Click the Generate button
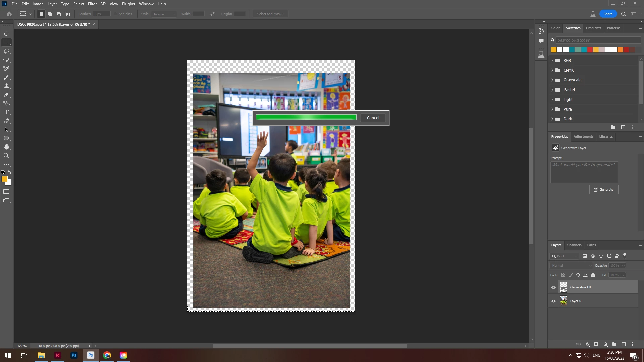 [603, 190]
